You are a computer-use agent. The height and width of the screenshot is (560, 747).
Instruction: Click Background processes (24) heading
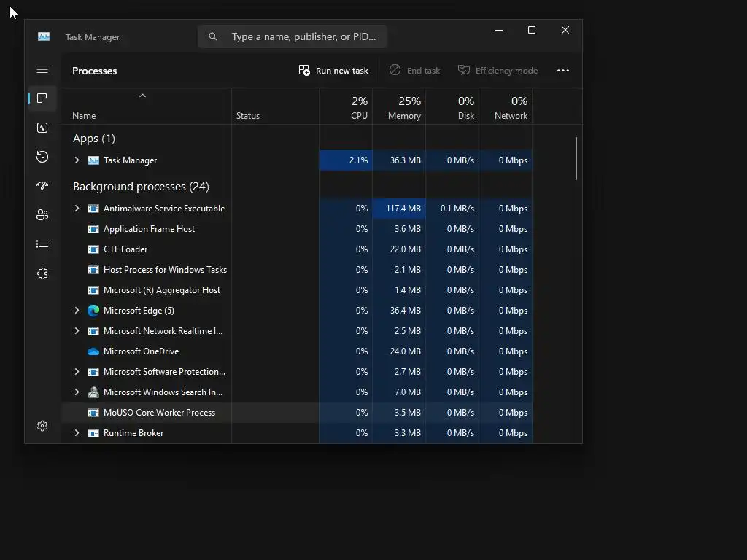point(141,187)
